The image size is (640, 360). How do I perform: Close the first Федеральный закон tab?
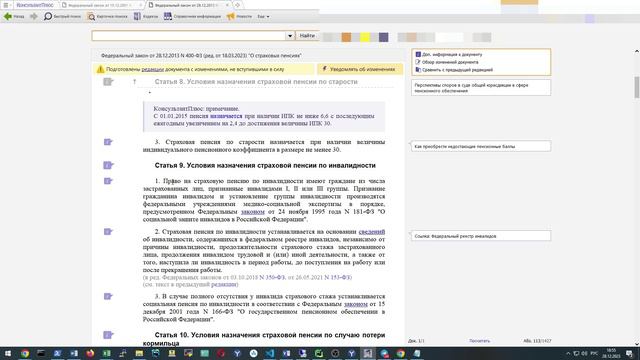(x=141, y=5)
